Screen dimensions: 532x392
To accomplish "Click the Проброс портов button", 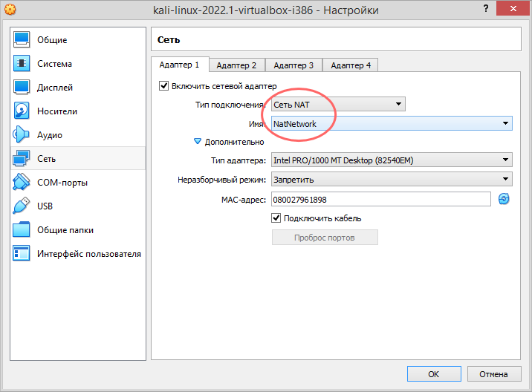I will (325, 238).
